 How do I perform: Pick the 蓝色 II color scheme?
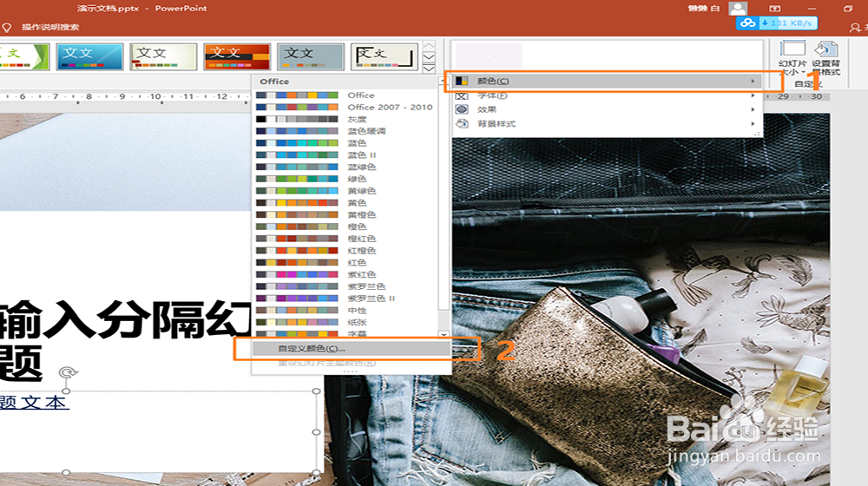346,155
